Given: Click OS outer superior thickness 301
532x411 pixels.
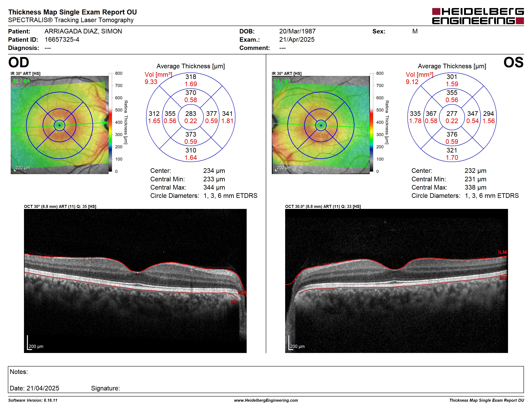Looking at the screenshot, I should coord(452,77).
